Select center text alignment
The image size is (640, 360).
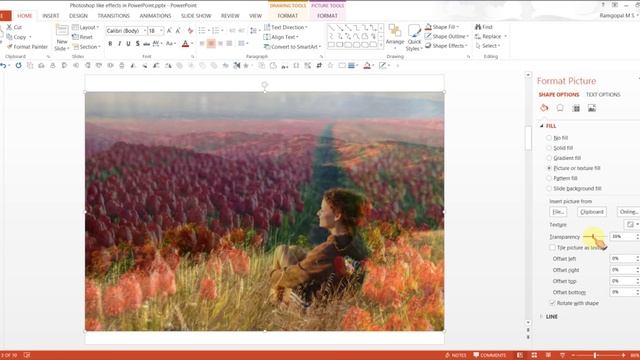pyautogui.click(x=211, y=43)
